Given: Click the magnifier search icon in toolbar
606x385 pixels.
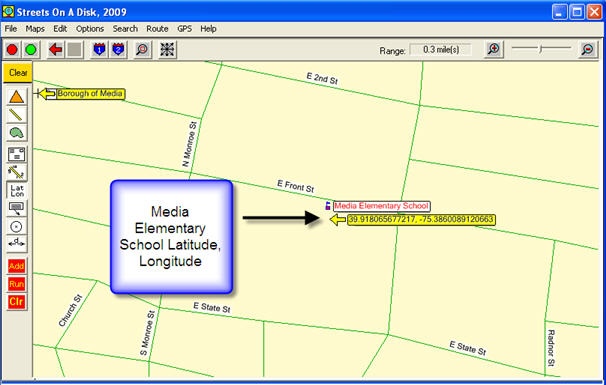Looking at the screenshot, I should (x=143, y=49).
